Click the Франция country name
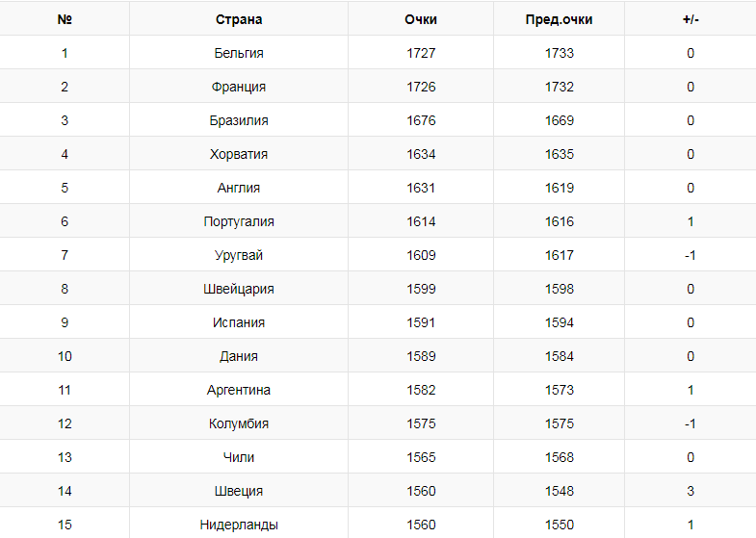This screenshot has width=756, height=538. coord(239,87)
